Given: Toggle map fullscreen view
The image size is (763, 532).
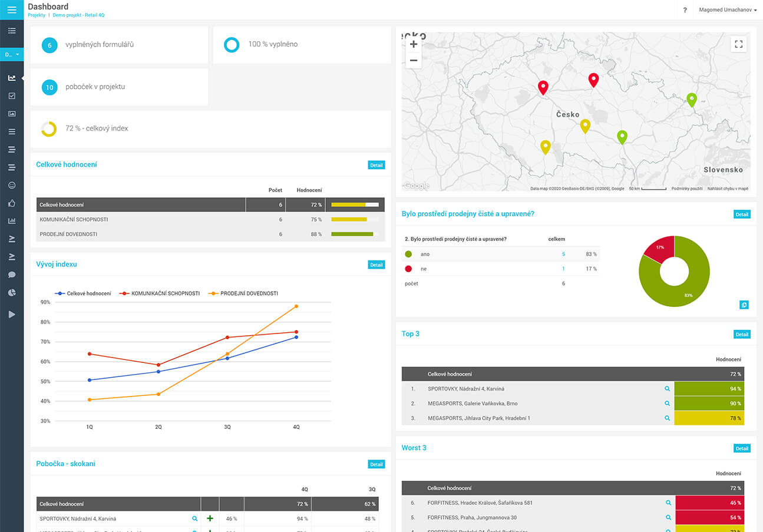Looking at the screenshot, I should tap(738, 44).
